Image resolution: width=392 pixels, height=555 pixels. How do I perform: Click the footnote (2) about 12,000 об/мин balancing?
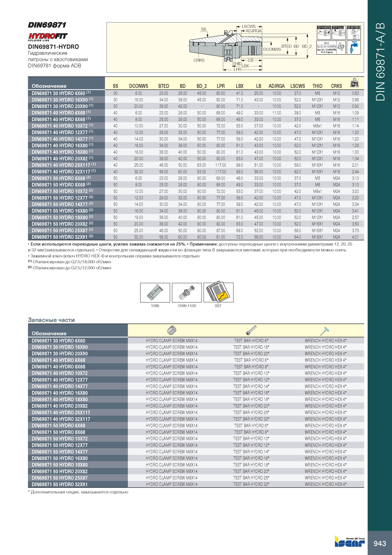tap(70, 268)
